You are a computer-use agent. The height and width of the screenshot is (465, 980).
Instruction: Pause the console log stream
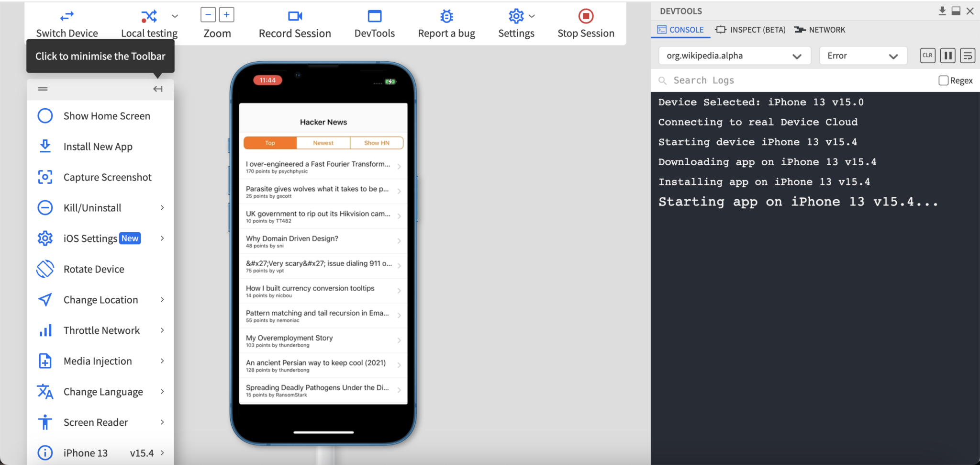pos(947,56)
